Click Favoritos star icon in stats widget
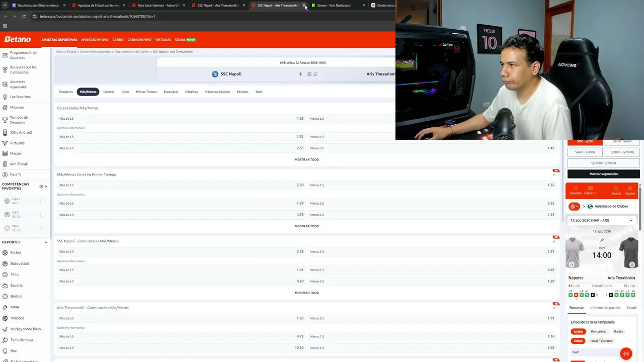The width and height of the screenshot is (644, 362). click(576, 188)
